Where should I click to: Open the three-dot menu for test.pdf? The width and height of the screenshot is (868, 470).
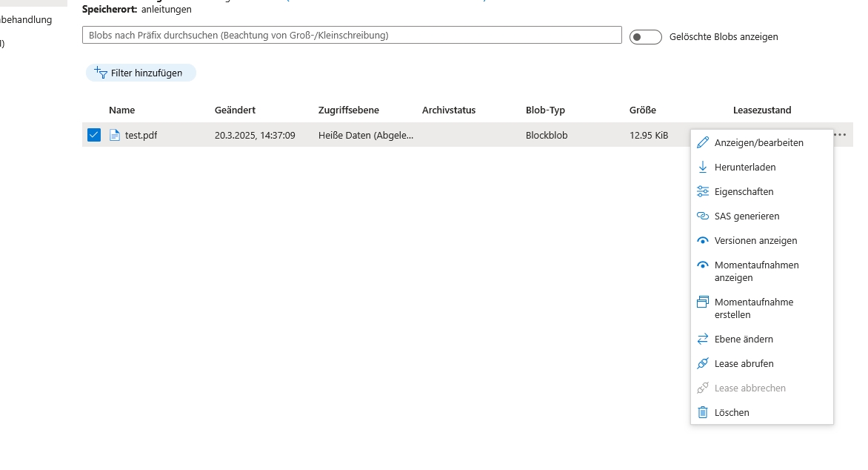[x=839, y=135]
